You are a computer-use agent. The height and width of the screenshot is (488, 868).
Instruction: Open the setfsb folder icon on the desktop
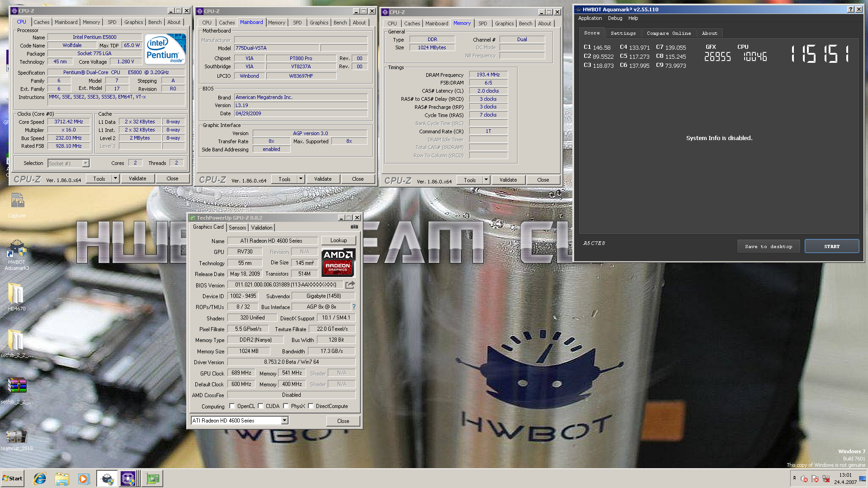click(x=17, y=343)
